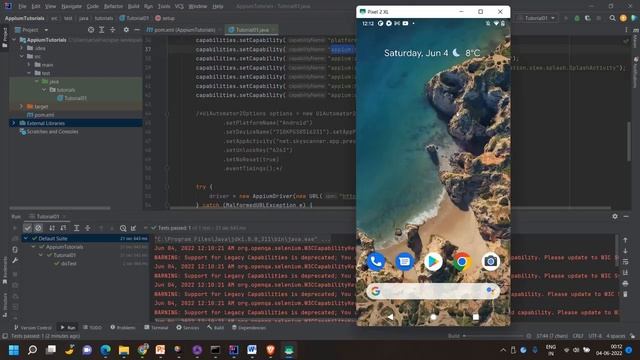Launch Play Store on the Pixel emulator

pos(433,262)
